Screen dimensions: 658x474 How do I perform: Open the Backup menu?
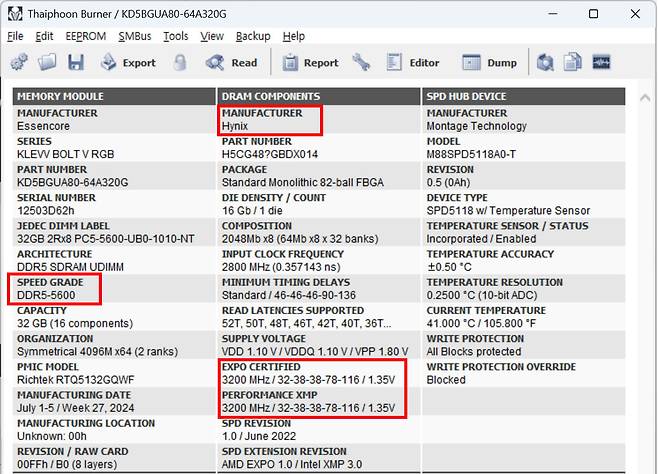253,36
